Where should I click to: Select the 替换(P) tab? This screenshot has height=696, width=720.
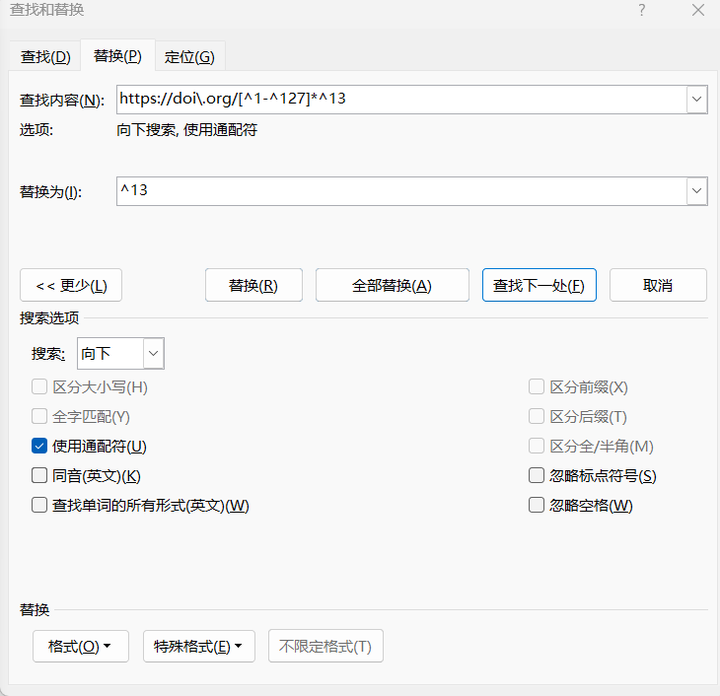click(117, 56)
